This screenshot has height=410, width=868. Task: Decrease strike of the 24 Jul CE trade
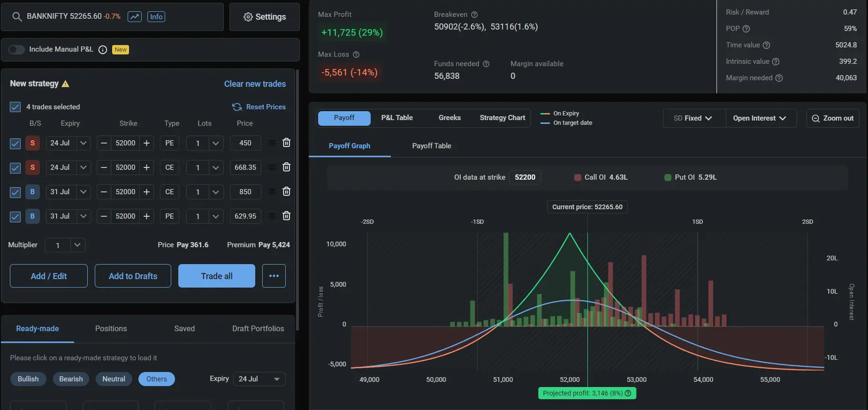104,167
